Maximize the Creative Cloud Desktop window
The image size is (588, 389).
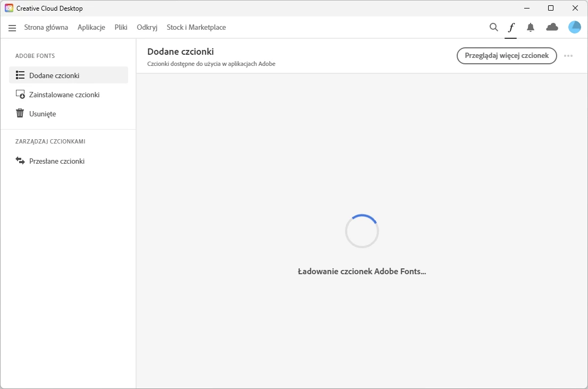[x=550, y=8]
